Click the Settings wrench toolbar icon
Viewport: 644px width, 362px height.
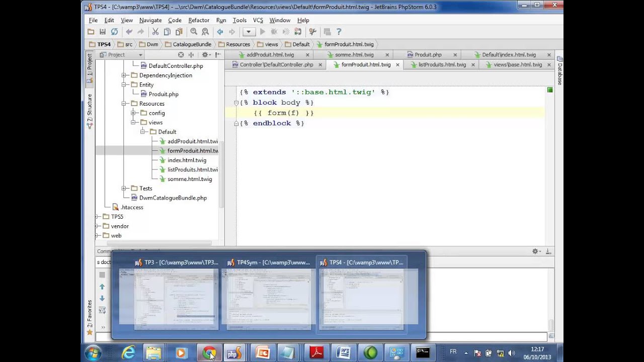pyautogui.click(x=312, y=32)
